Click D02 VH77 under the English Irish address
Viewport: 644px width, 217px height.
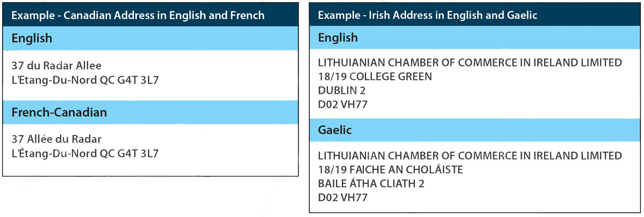(343, 104)
